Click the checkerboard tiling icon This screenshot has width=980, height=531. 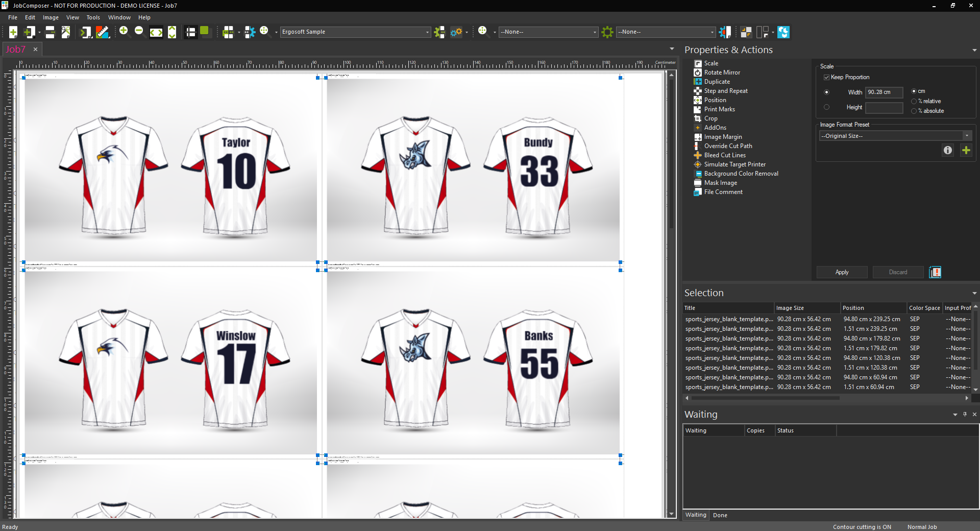[x=746, y=32]
